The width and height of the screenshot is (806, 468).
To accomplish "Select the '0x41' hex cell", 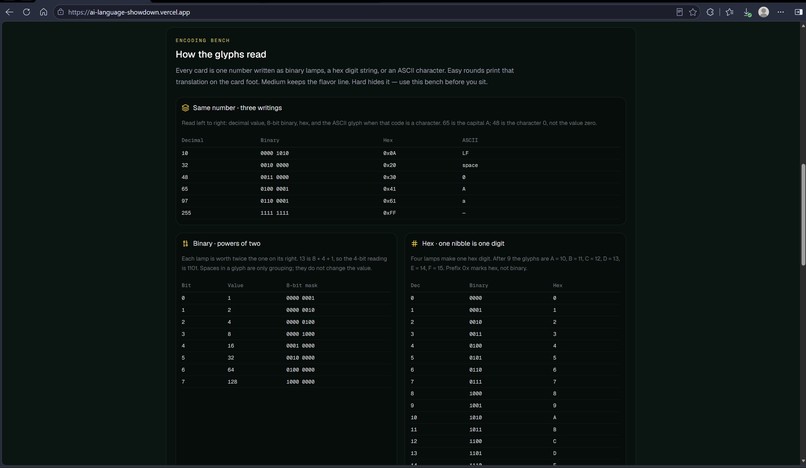I will tap(390, 189).
